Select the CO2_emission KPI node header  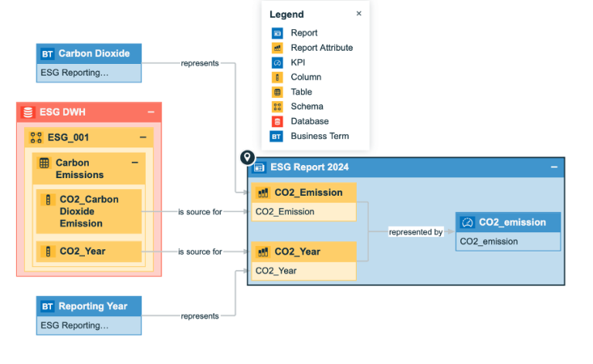[508, 222]
